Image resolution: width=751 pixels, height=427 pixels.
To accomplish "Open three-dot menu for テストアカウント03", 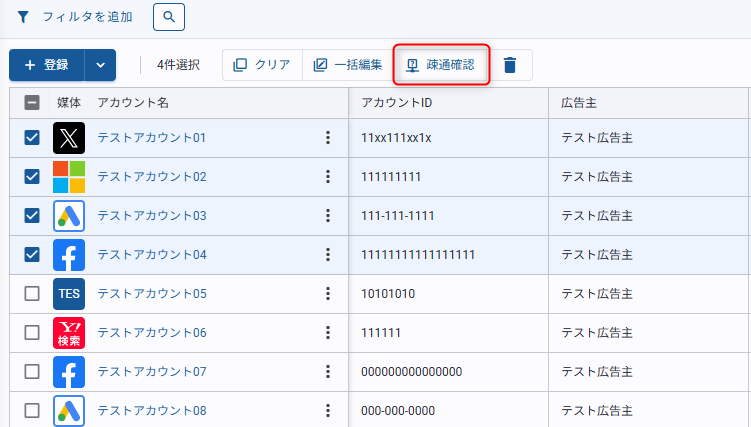I will [327, 216].
